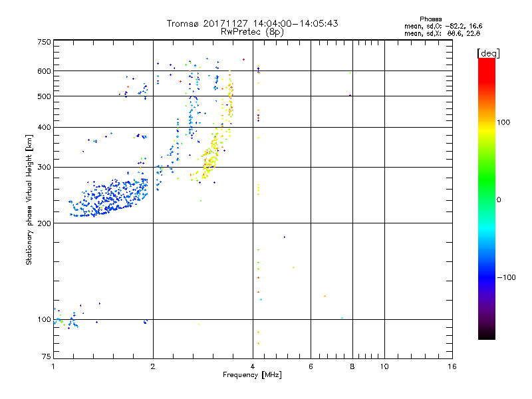The height and width of the screenshot is (399, 532).
Task: Click the x-axis '16' MHz tick label
Action: [x=452, y=366]
